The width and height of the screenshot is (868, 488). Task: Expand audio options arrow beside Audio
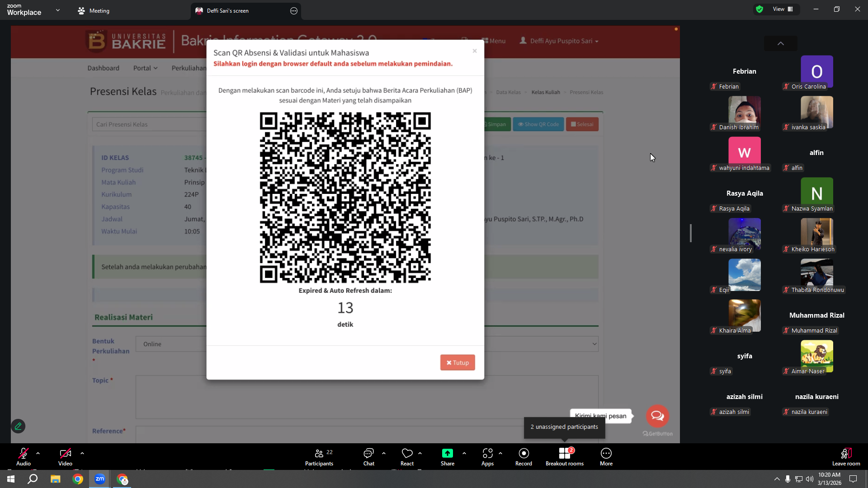pos(38,453)
